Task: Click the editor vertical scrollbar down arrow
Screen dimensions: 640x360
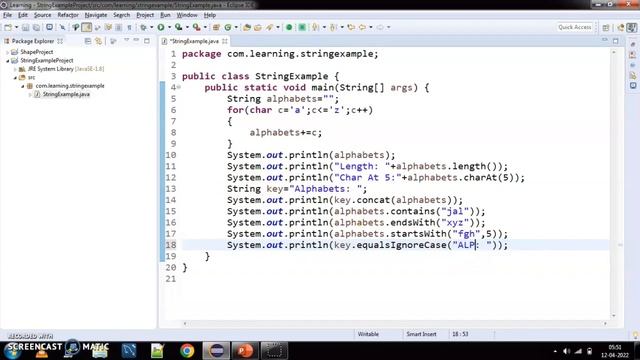Action: [x=613, y=316]
